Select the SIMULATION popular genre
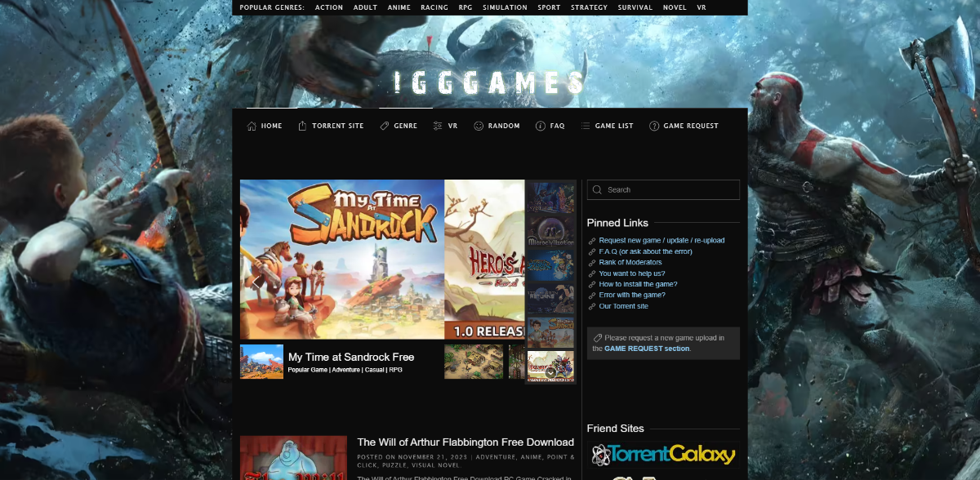 point(505,7)
